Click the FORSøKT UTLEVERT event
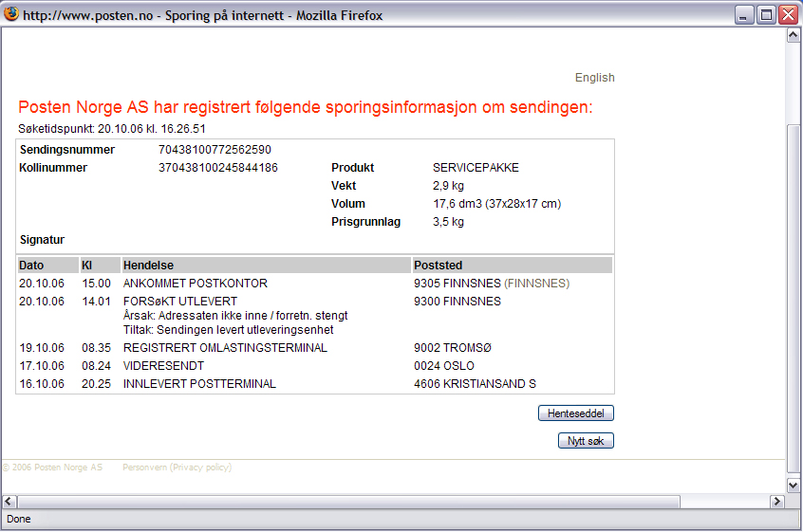803x532 pixels. [x=180, y=302]
